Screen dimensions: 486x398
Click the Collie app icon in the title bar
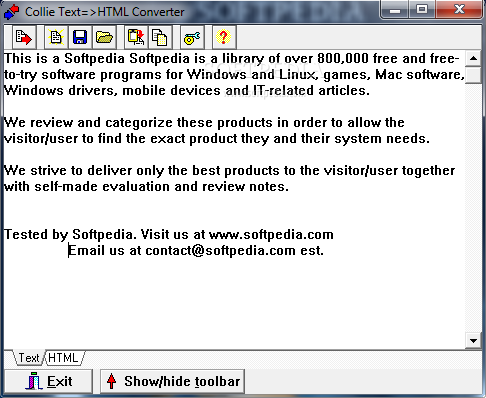(11, 12)
